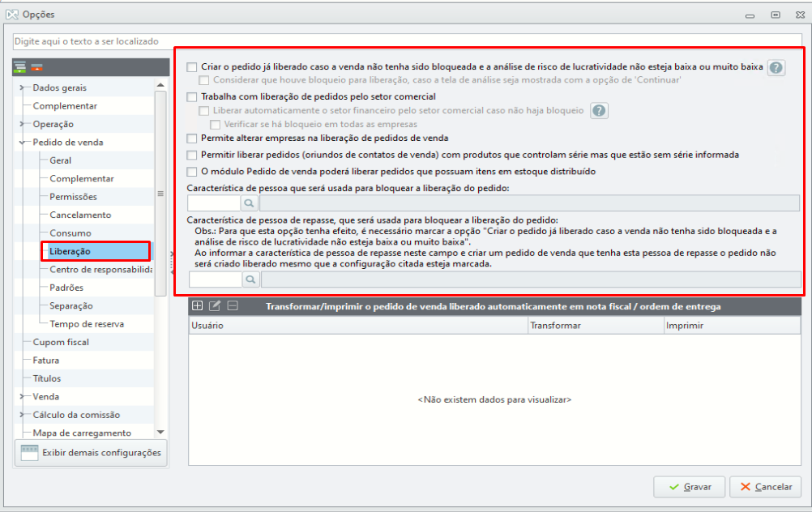
Task: Open Centro de responsabilidade item
Action: [101, 269]
